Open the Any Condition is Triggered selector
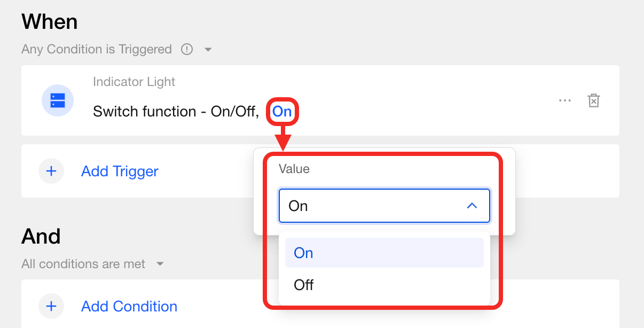The image size is (644, 328). [x=97, y=50]
